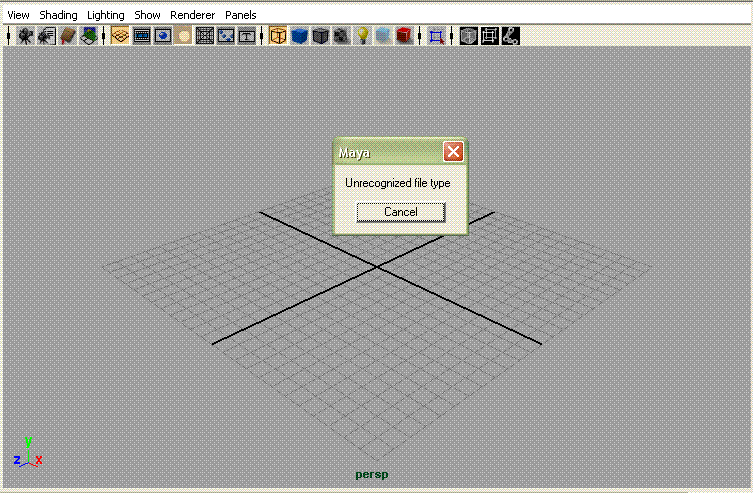This screenshot has height=493, width=753.
Task: Click the Image Plane icon
Action: (x=89, y=36)
